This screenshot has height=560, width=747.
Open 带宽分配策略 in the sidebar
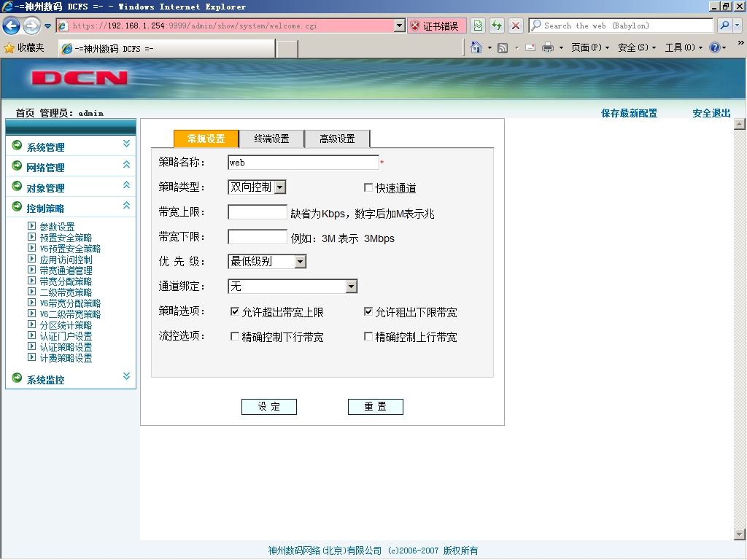pyautogui.click(x=66, y=281)
